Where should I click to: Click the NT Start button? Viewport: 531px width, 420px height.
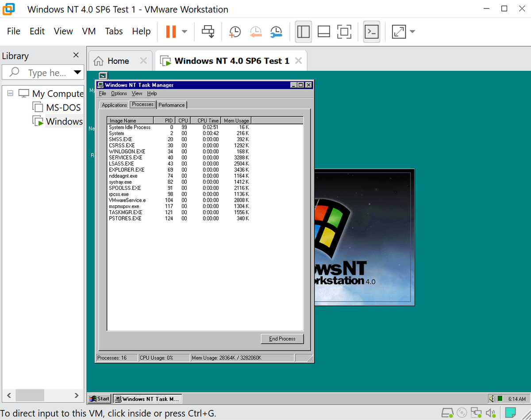click(99, 399)
